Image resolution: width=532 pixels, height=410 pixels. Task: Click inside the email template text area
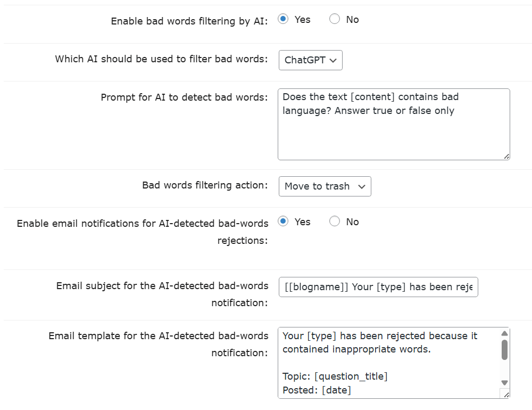coord(388,363)
